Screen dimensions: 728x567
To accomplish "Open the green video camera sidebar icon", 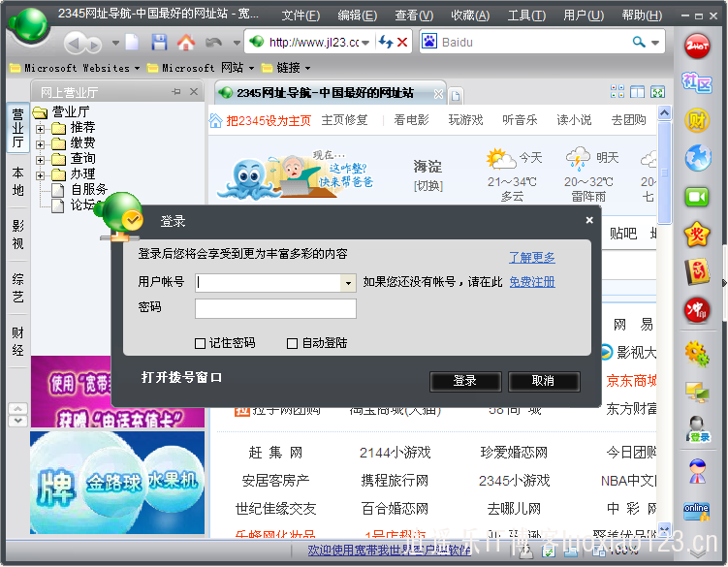I will coord(697,197).
